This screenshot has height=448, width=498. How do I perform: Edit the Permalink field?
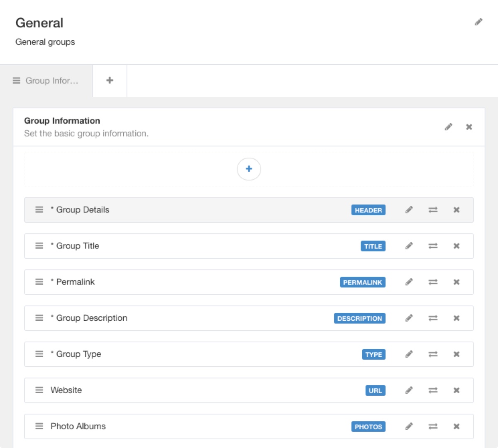click(x=409, y=282)
